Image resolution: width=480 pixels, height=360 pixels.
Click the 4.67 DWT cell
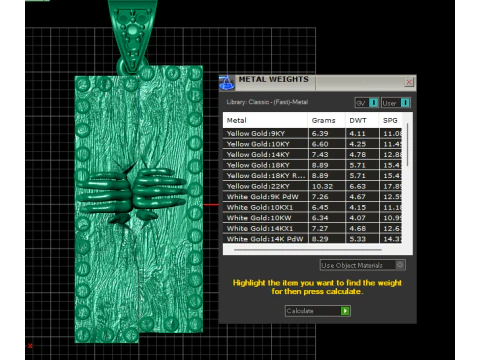click(362, 197)
